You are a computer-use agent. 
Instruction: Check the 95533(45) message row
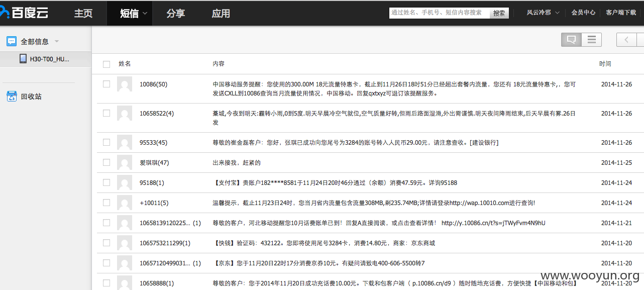point(106,142)
